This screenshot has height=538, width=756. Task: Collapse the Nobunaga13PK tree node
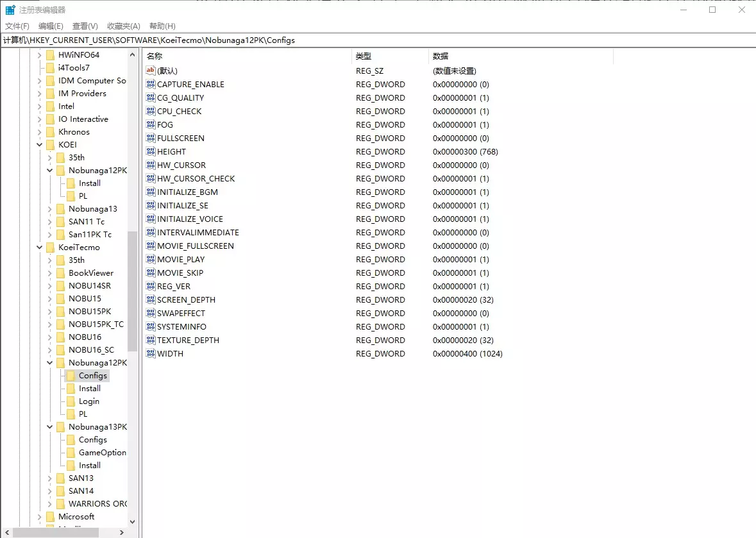tap(49, 426)
